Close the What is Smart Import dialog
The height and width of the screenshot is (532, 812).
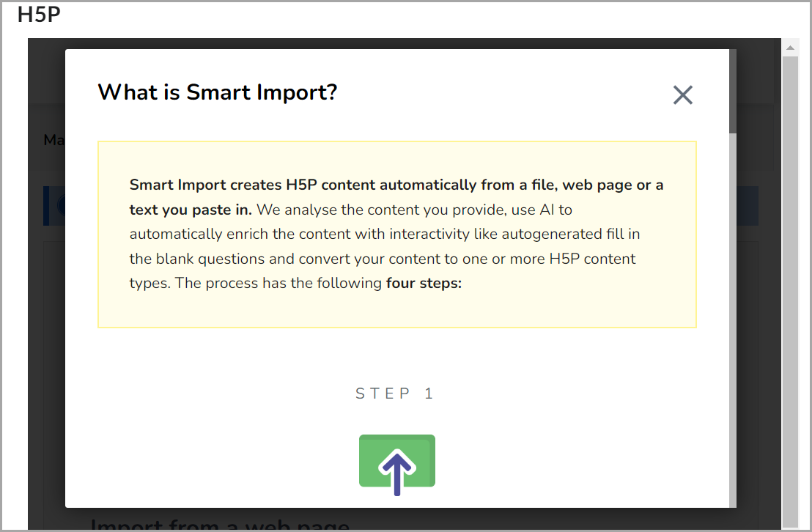coord(682,95)
